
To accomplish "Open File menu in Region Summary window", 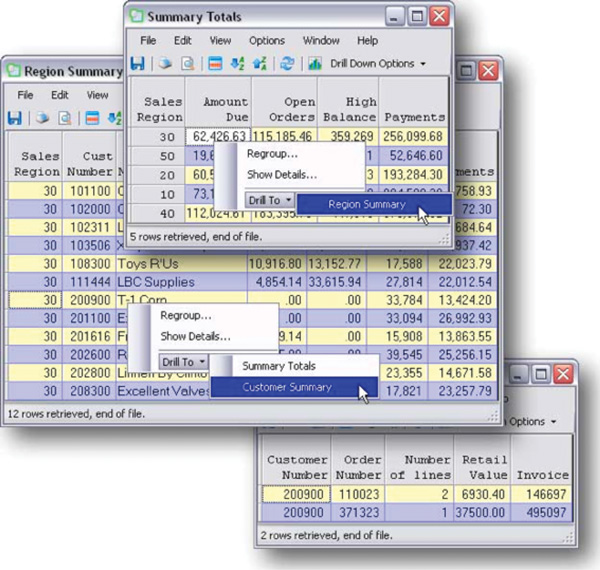I will tap(25, 95).
